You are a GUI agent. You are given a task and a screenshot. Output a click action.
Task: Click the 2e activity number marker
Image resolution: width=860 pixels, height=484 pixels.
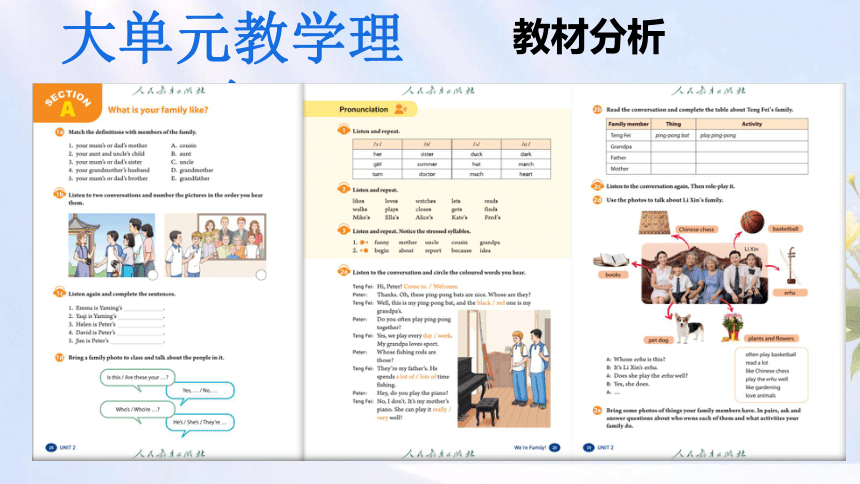pyautogui.click(x=597, y=410)
